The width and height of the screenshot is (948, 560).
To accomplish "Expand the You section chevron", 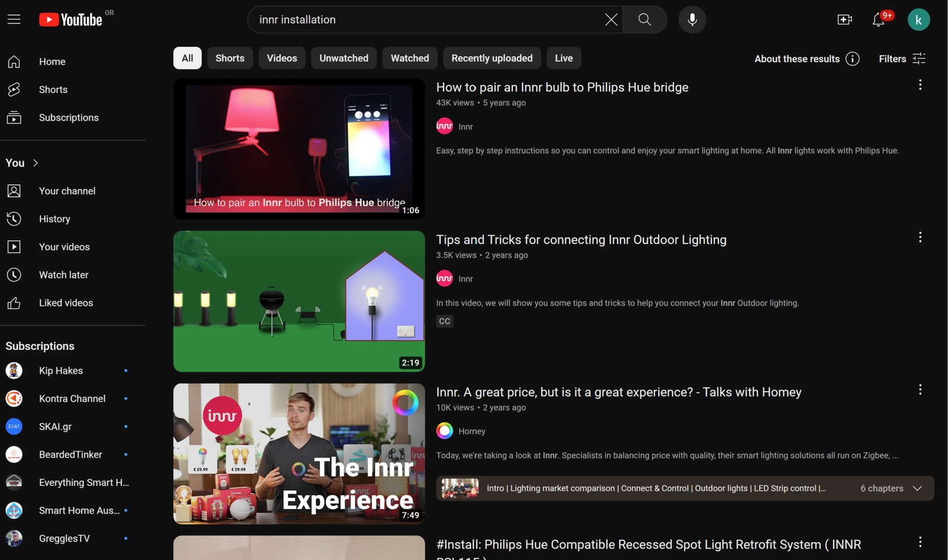I will [x=36, y=163].
